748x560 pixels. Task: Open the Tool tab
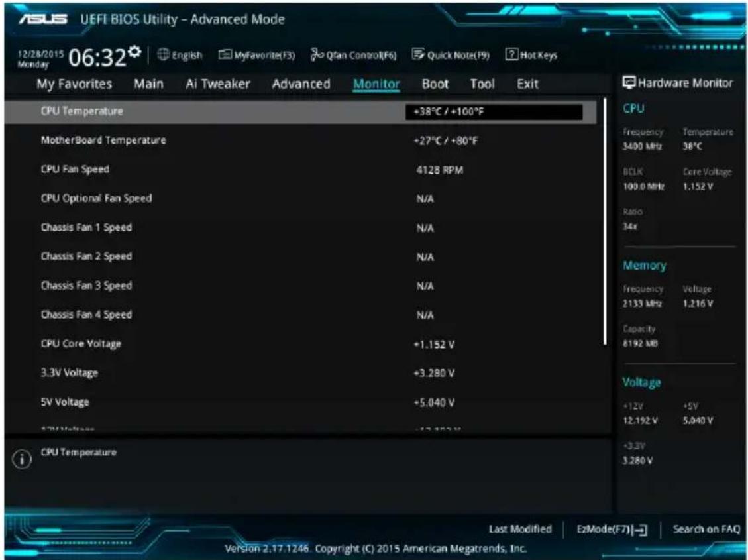482,84
